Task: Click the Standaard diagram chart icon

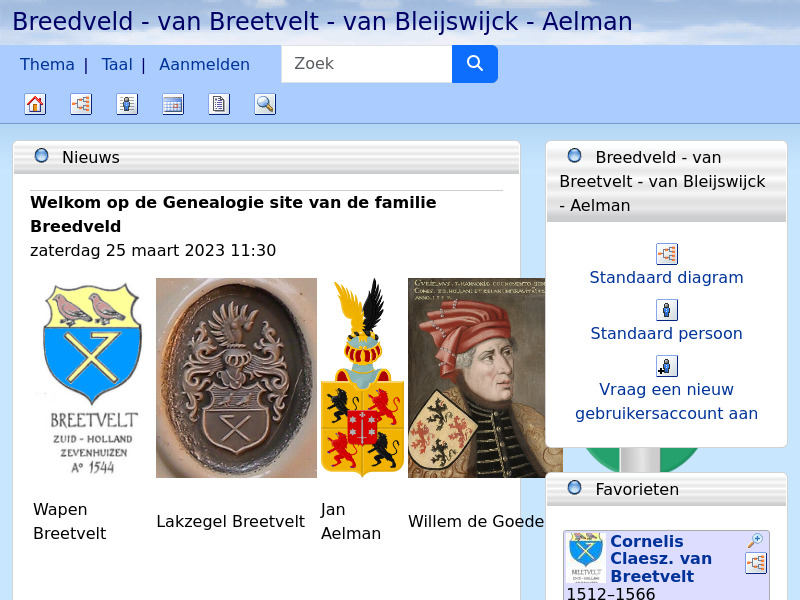Action: point(666,253)
